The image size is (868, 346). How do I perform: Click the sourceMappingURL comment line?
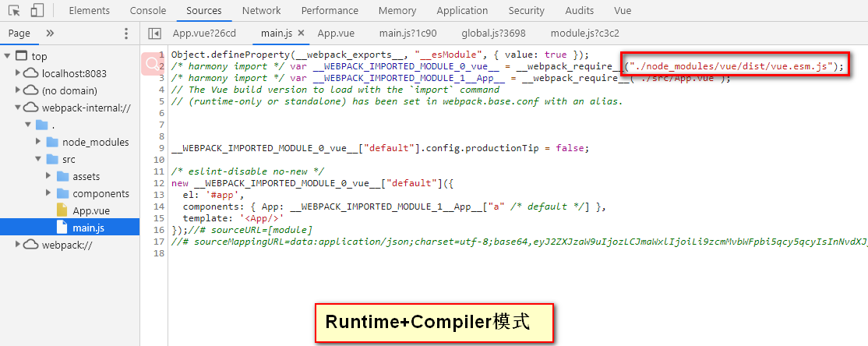pos(517,242)
